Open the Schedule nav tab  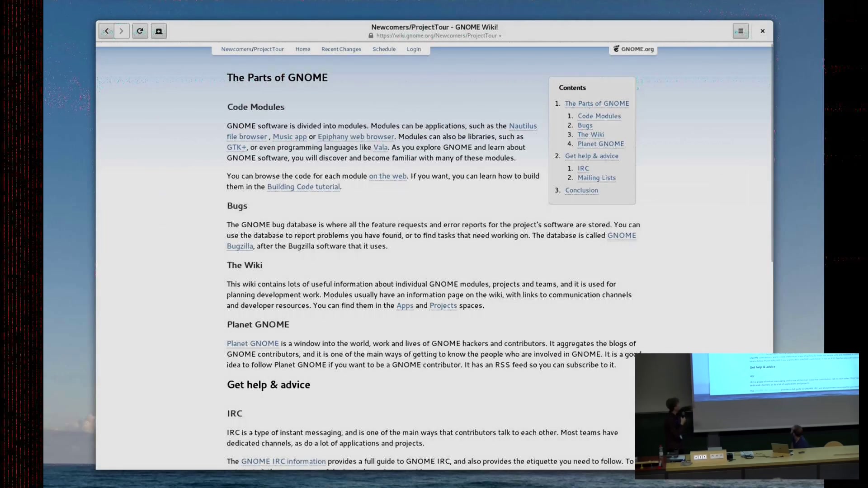coord(384,49)
